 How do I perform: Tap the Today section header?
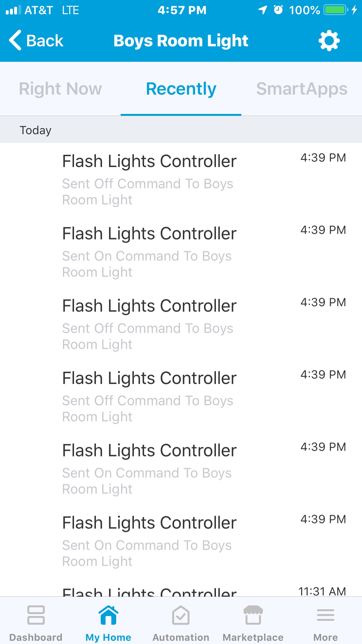click(35, 130)
